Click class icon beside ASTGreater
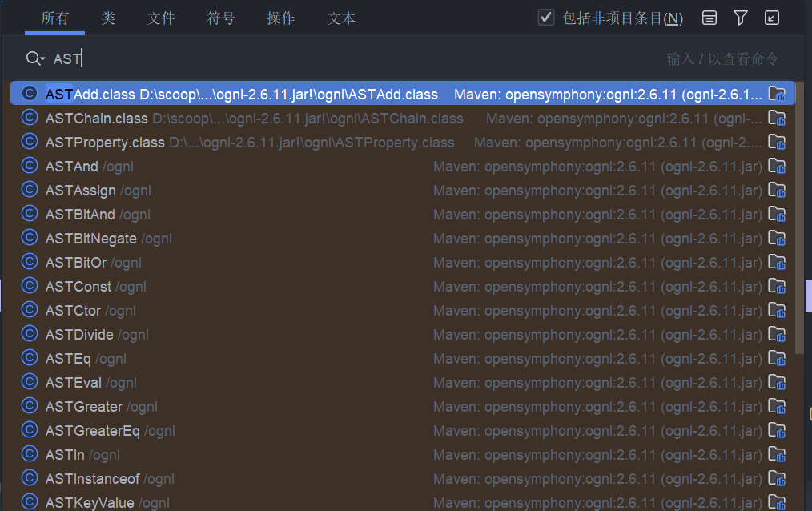Screen dimensions: 812x511 [x=30, y=405]
